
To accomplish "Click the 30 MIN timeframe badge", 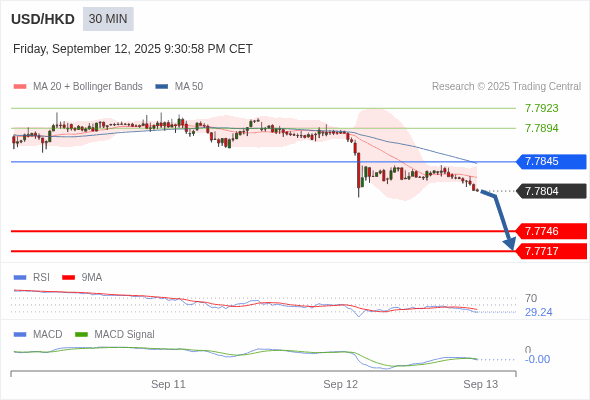I will tap(108, 19).
